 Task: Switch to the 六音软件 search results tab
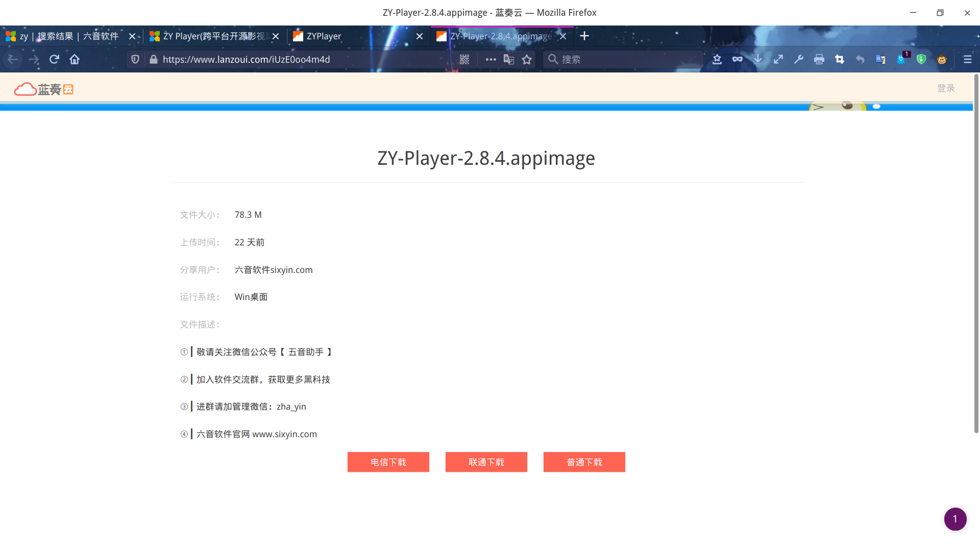(x=66, y=36)
